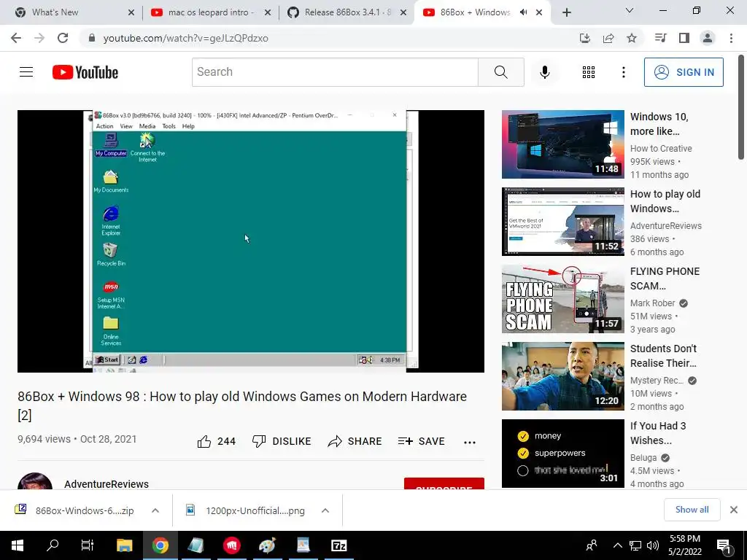Open File Explorer from taskbar
Image resolution: width=747 pixels, height=560 pixels.
(124, 545)
